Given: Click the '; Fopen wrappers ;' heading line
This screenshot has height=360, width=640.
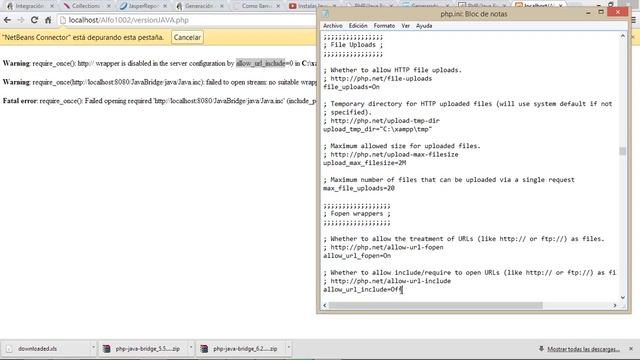Looking at the screenshot, I should [x=357, y=213].
